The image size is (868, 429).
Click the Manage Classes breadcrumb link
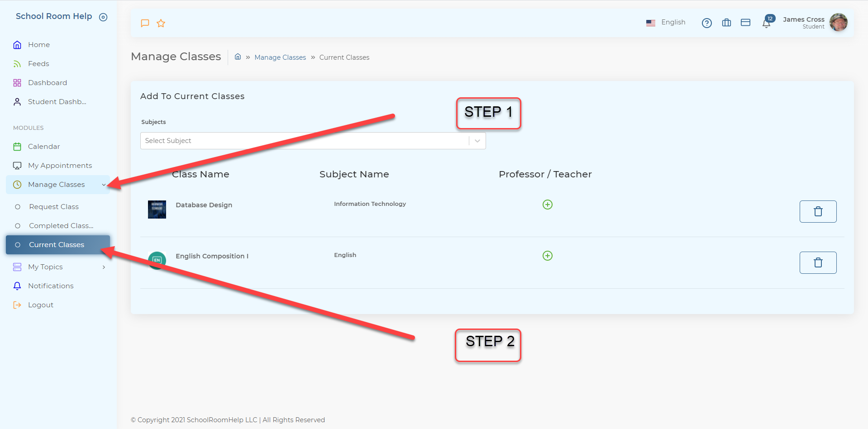(x=280, y=57)
